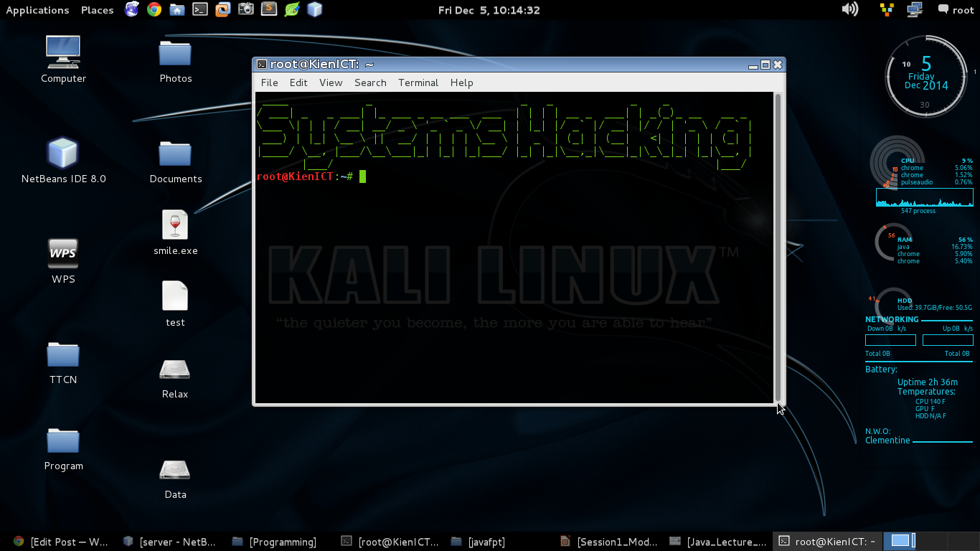Open terminal Search menu
This screenshot has width=980, height=551.
(370, 83)
